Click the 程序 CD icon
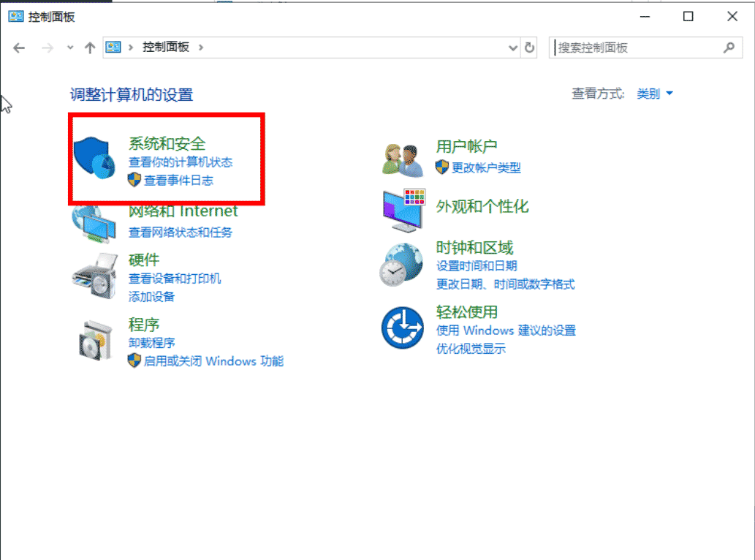Screen dimensions: 755x560 tap(94, 338)
